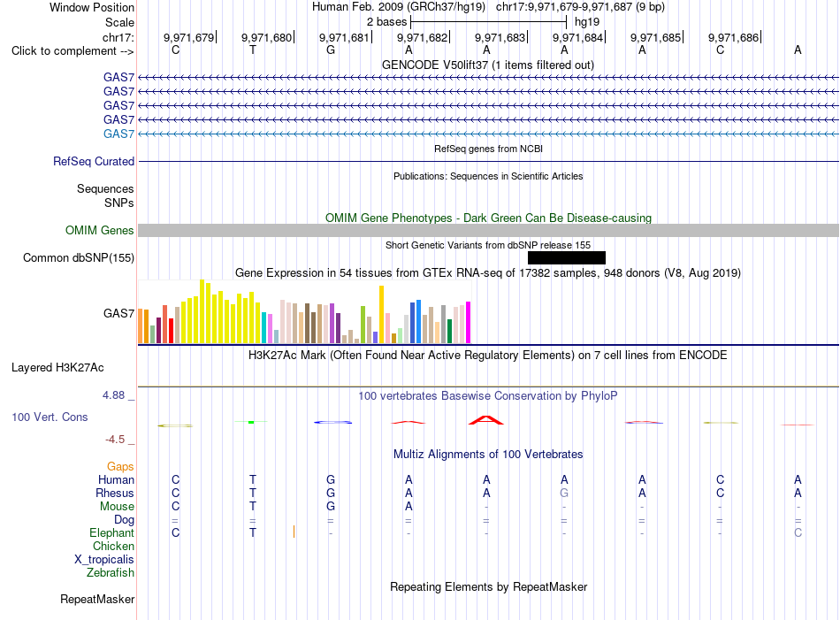The height and width of the screenshot is (620, 840).
Task: Click the first GAS7 GENCODE transcript label
Action: (119, 77)
